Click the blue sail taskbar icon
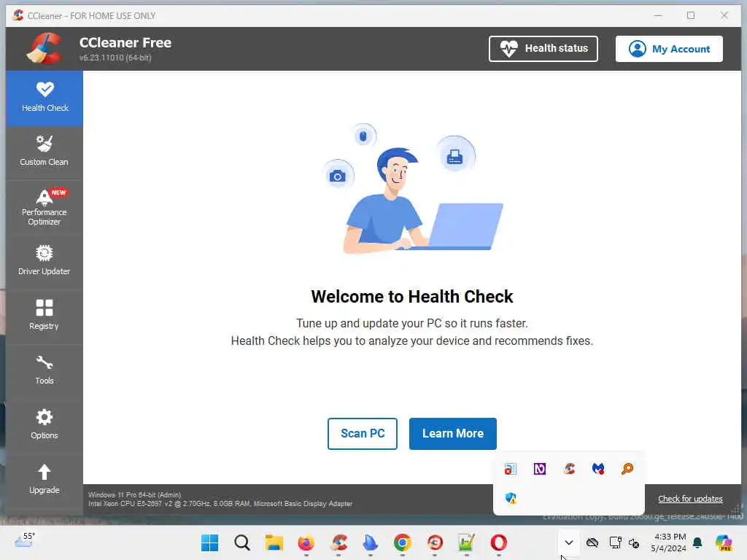747x560 pixels. [370, 542]
